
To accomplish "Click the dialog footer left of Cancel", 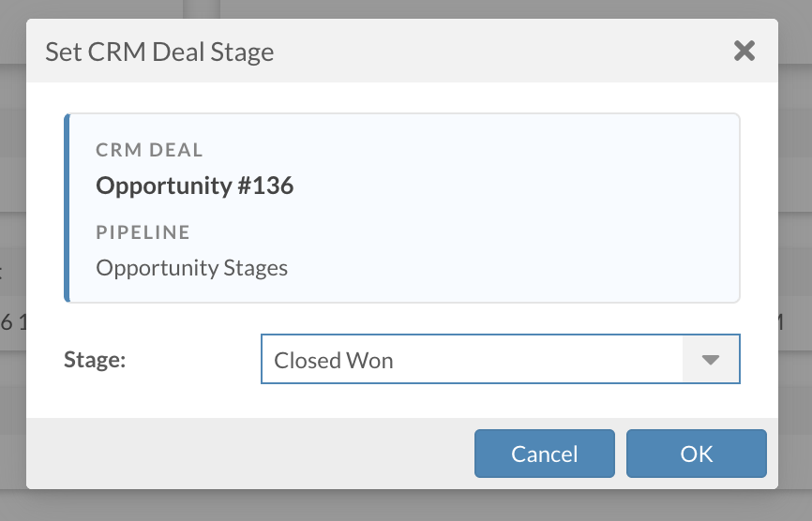I will (x=244, y=454).
